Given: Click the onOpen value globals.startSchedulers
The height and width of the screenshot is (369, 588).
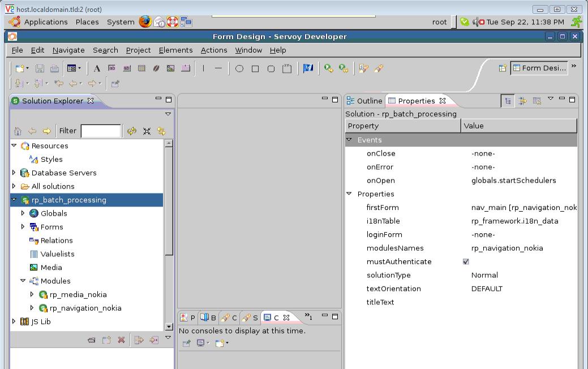Looking at the screenshot, I should (x=513, y=181).
